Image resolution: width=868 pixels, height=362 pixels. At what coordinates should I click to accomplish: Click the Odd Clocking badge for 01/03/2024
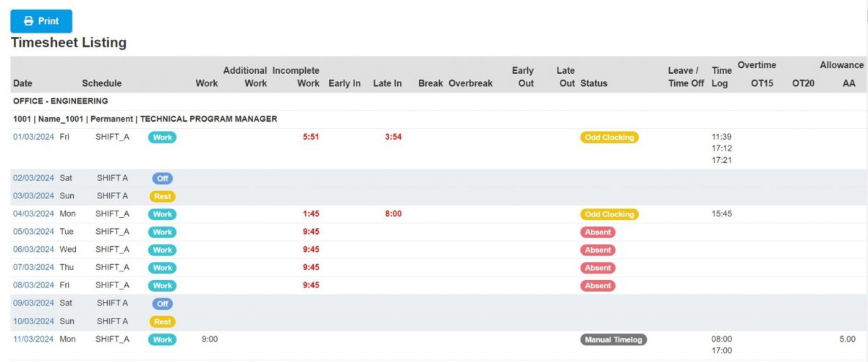[609, 138]
